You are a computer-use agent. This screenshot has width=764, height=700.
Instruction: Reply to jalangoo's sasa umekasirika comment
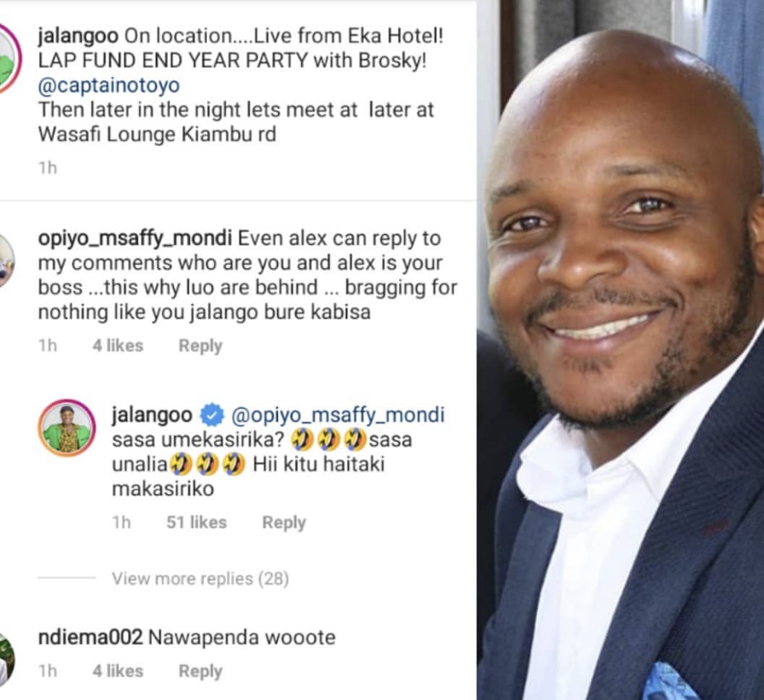click(x=284, y=522)
